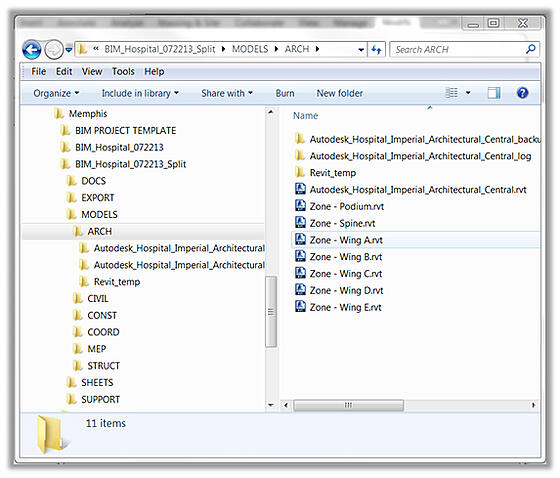Click the search magnifier icon
This screenshot has width=560, height=478.
click(x=531, y=49)
